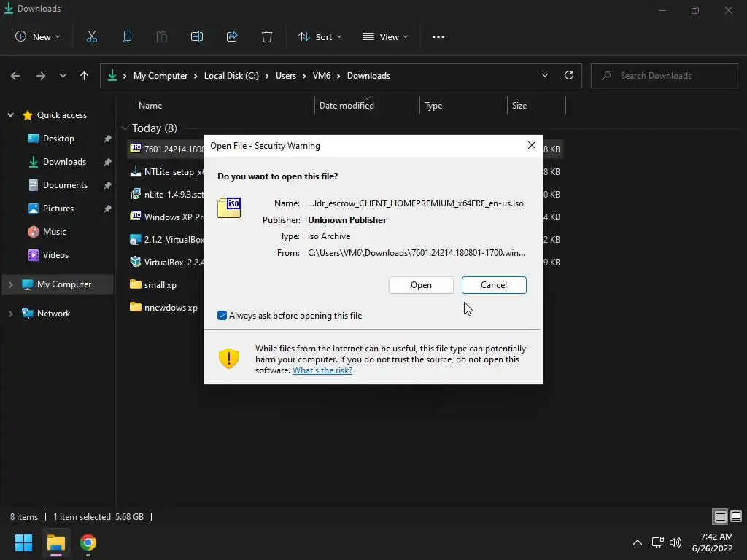Close the Security Warning dialog

point(532,145)
